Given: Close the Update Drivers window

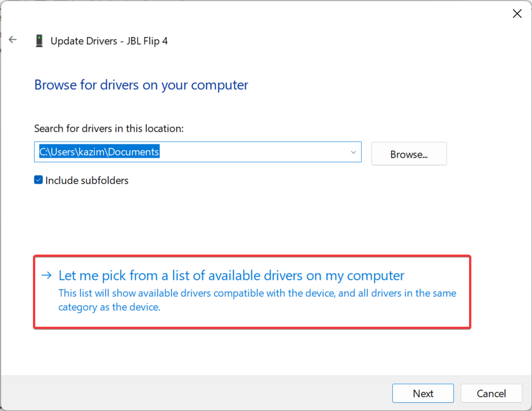Looking at the screenshot, I should click(x=517, y=14).
